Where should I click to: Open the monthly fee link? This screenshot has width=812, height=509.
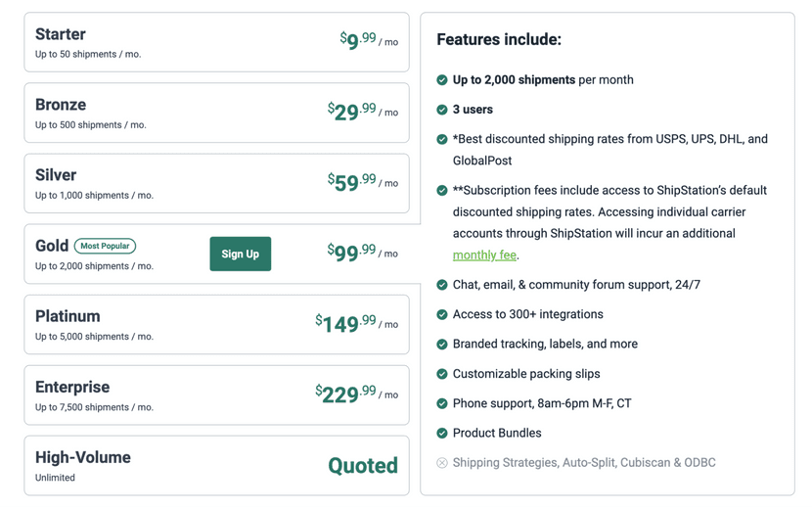(484, 255)
